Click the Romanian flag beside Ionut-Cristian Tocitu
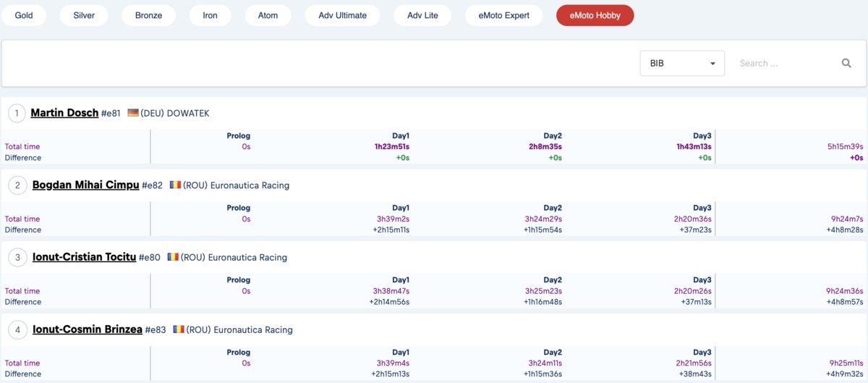The width and height of the screenshot is (868, 383). click(173, 257)
